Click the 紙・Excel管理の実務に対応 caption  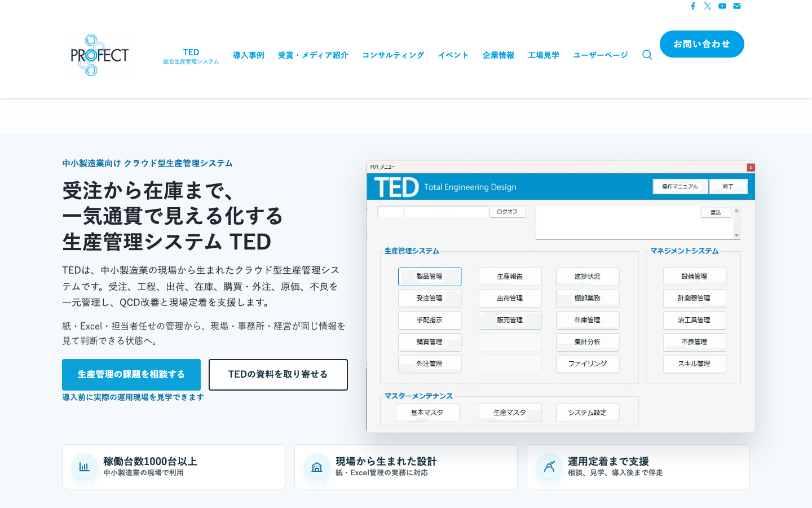click(382, 473)
